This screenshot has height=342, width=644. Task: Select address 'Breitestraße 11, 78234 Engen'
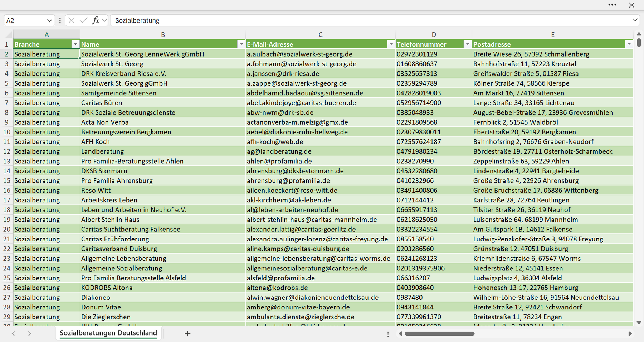[553, 317]
